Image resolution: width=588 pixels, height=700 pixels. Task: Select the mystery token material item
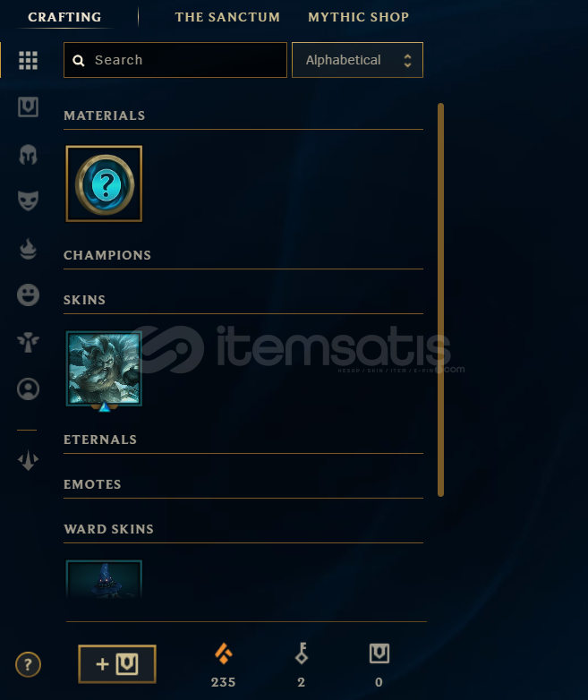point(104,184)
